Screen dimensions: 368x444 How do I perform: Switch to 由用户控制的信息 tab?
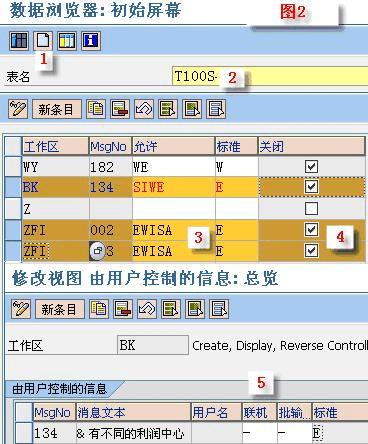[60, 389]
